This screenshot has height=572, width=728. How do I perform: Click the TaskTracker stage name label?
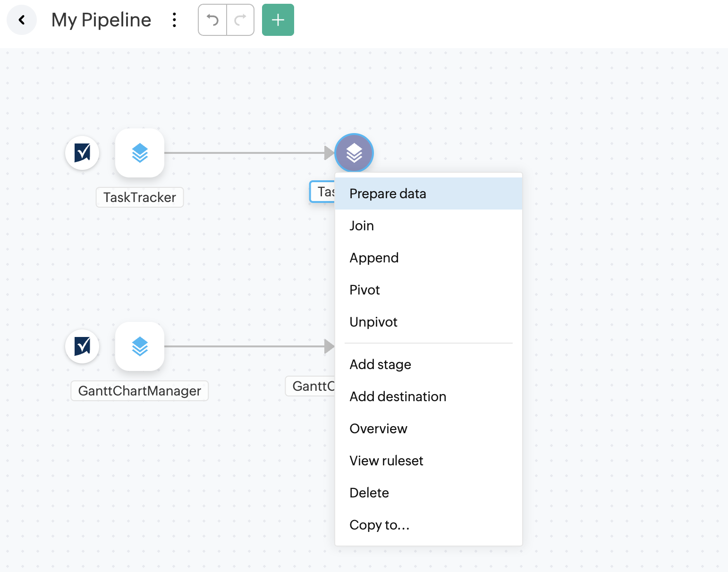(x=140, y=197)
